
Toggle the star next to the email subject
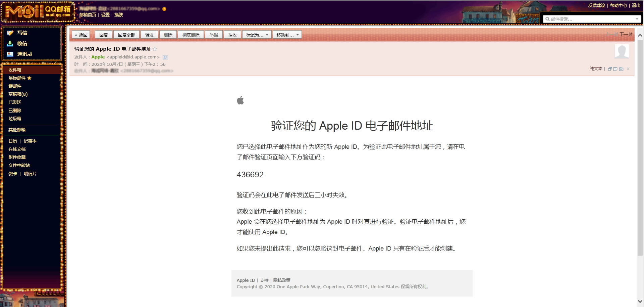tap(155, 49)
